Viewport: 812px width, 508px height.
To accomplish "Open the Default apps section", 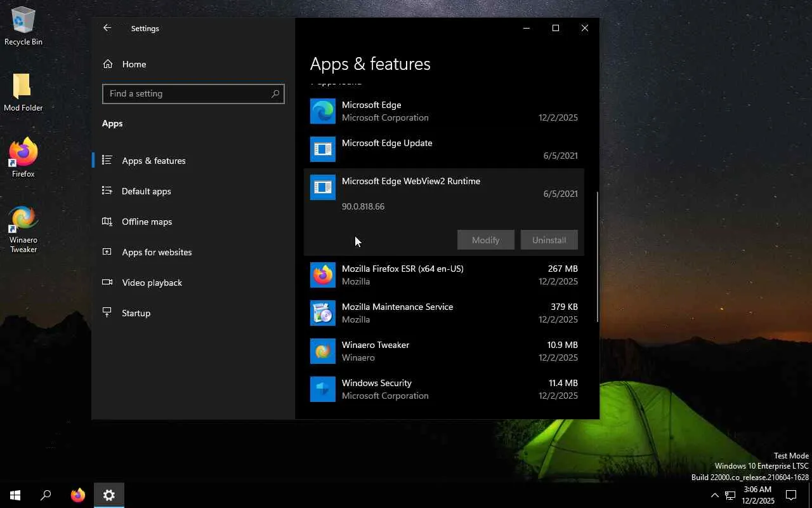I will pyautogui.click(x=146, y=191).
